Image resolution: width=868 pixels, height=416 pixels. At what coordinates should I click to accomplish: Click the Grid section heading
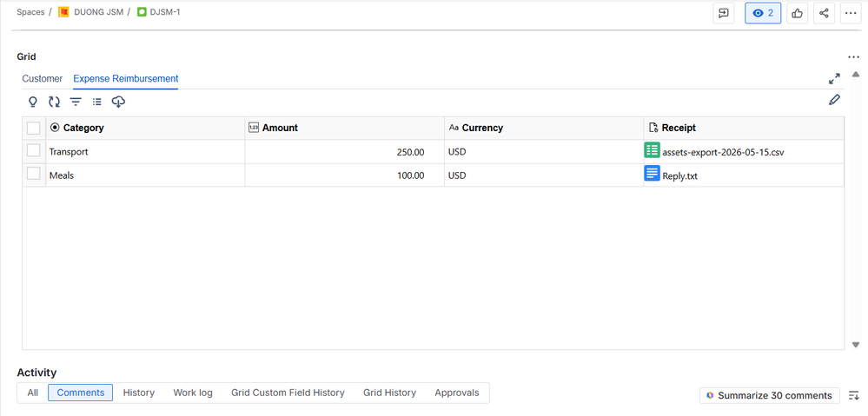tap(27, 56)
